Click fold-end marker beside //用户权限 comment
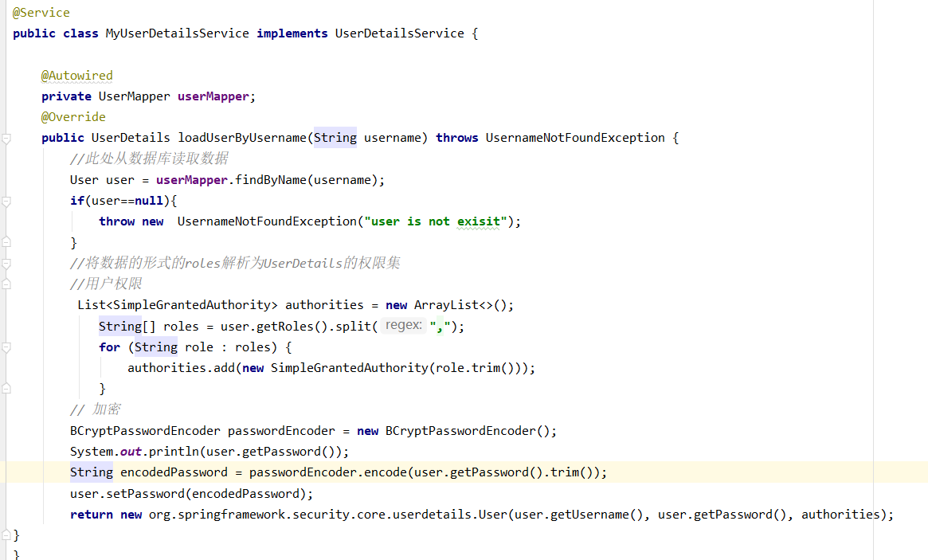 pyautogui.click(x=6, y=284)
